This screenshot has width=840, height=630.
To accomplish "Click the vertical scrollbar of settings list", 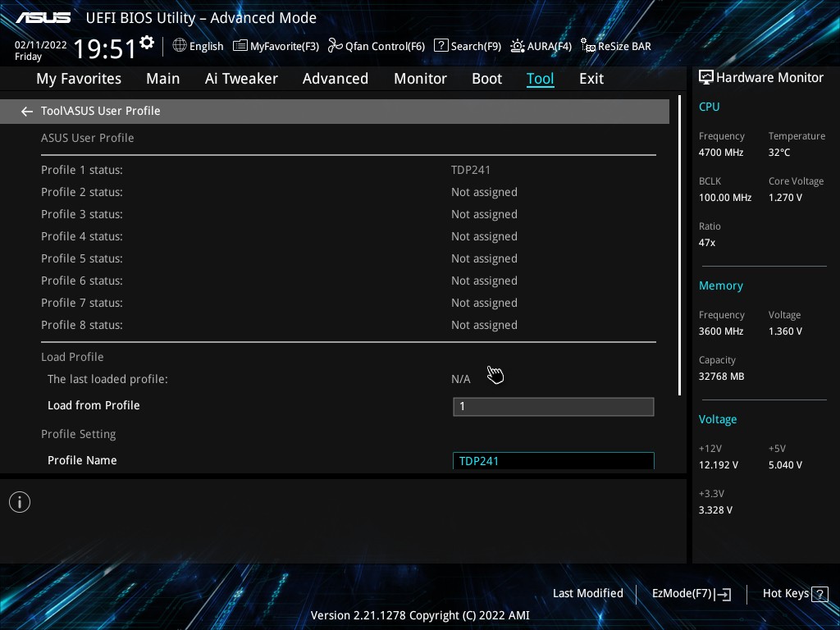I will click(679, 245).
